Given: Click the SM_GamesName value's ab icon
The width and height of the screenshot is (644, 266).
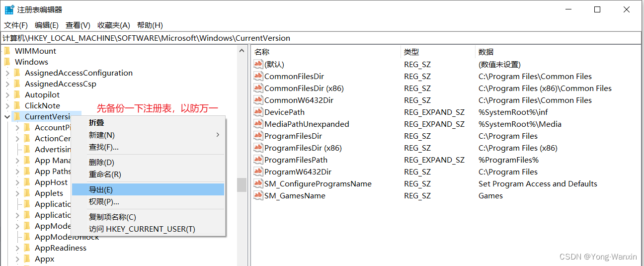Looking at the screenshot, I should 258,195.
